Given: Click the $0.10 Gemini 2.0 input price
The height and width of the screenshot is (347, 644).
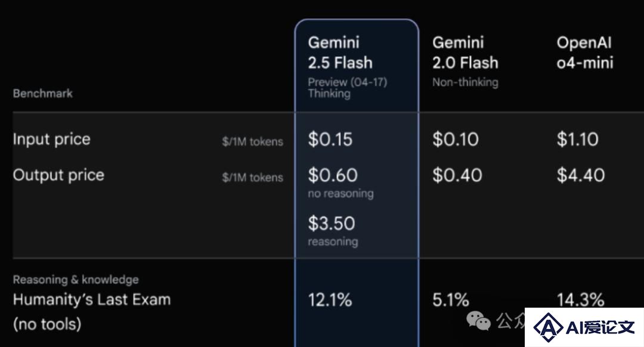Looking at the screenshot, I should coord(455,139).
